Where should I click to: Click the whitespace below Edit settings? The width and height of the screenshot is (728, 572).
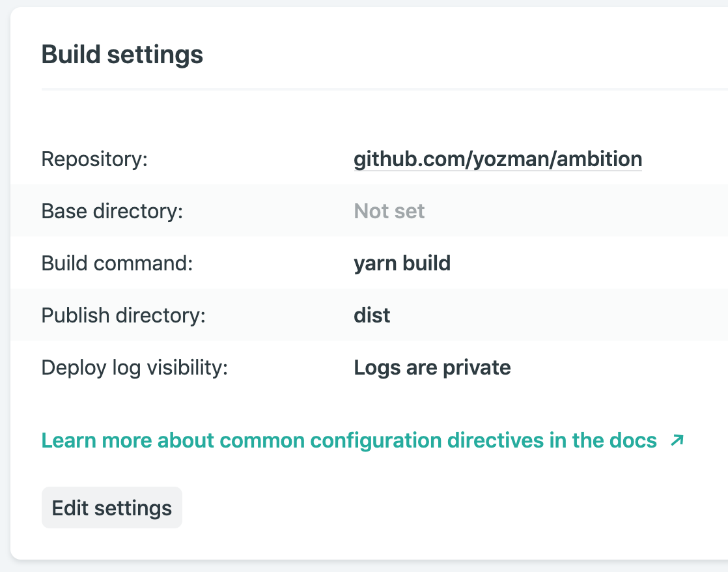(365, 544)
